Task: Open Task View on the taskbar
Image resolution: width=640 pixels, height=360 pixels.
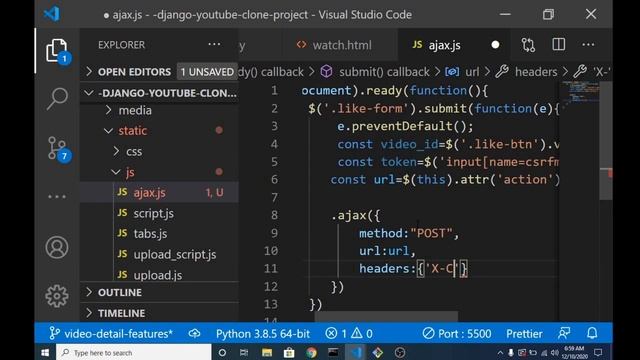Action: 244,352
